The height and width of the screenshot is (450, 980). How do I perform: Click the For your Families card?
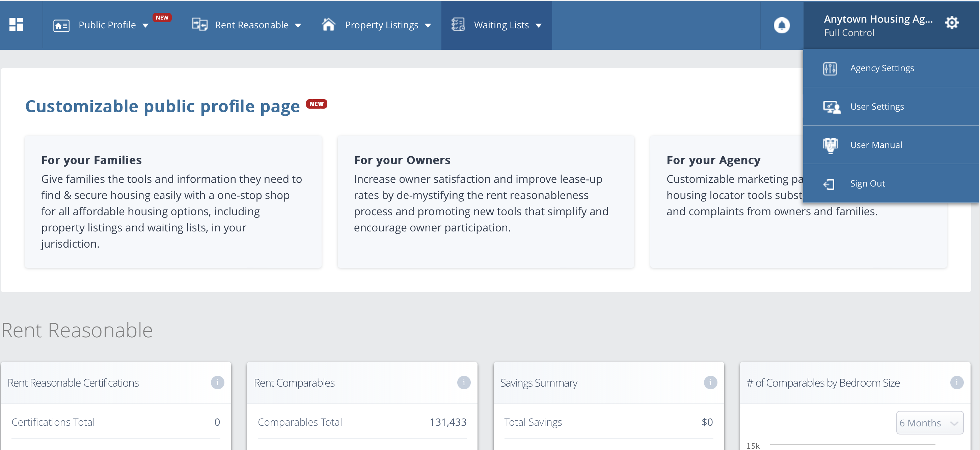(173, 201)
